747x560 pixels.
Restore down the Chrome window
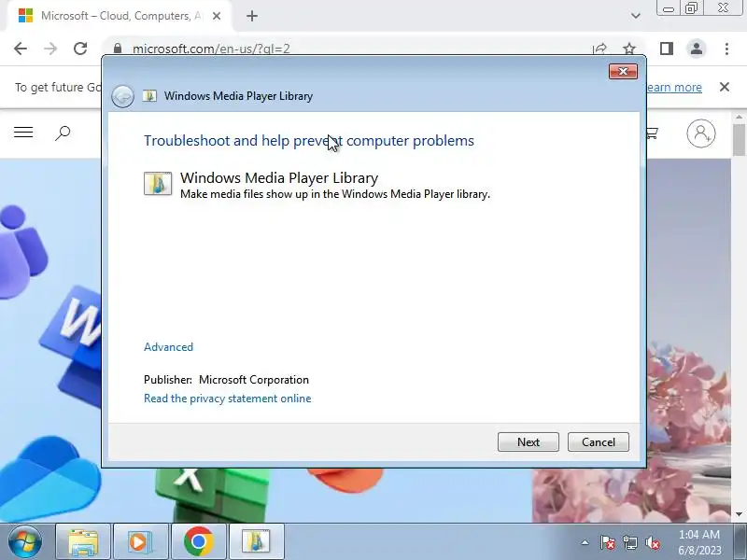coord(691,8)
